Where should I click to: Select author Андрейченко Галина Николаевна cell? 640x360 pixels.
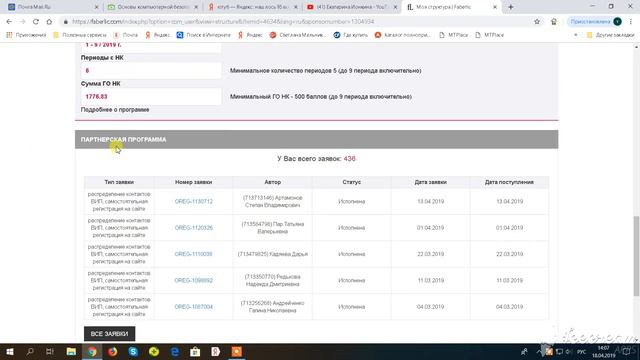tap(273, 307)
